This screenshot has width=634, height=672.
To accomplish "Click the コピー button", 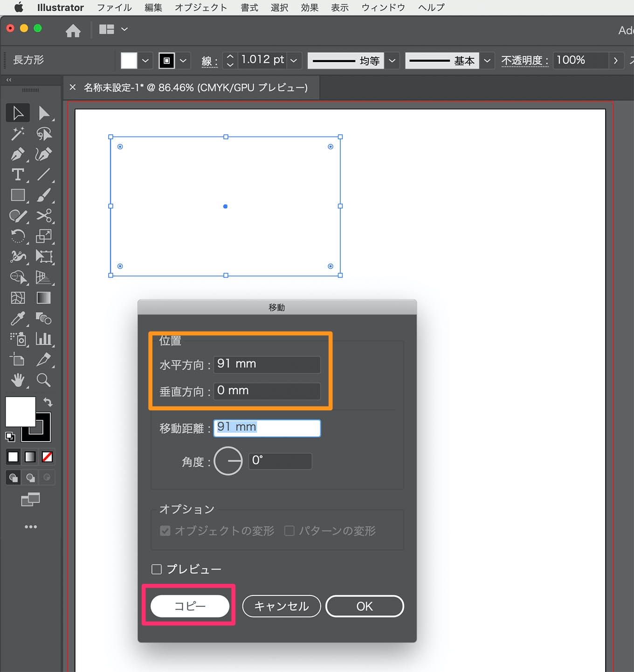I will click(x=190, y=606).
